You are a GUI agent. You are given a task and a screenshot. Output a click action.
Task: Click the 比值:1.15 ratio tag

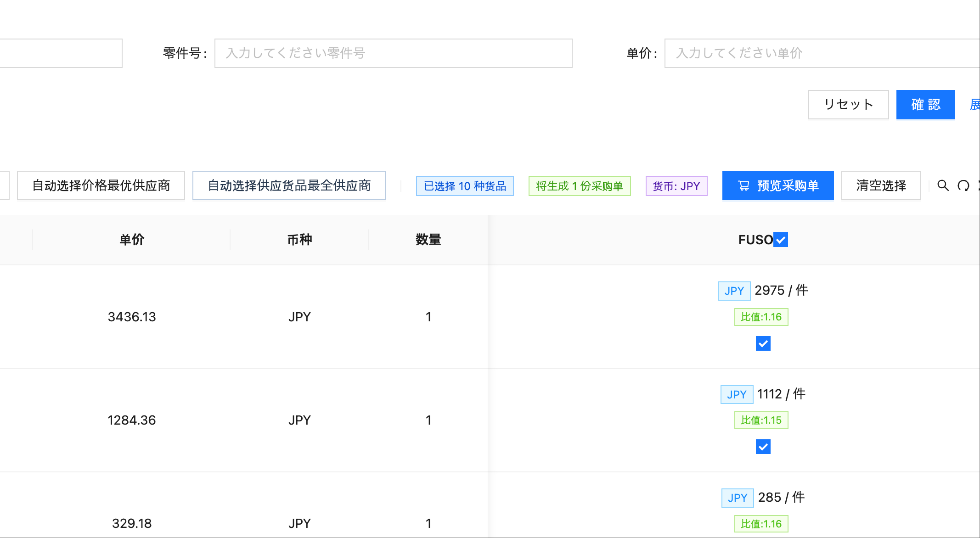761,420
